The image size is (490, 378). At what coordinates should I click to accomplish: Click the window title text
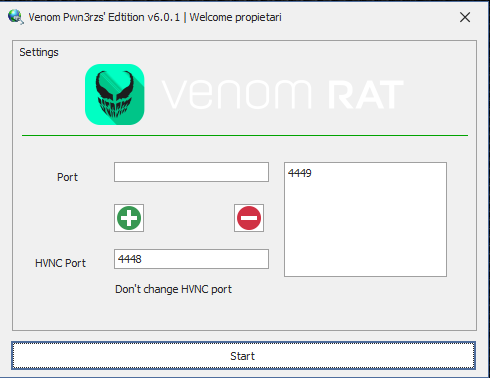[x=155, y=17]
